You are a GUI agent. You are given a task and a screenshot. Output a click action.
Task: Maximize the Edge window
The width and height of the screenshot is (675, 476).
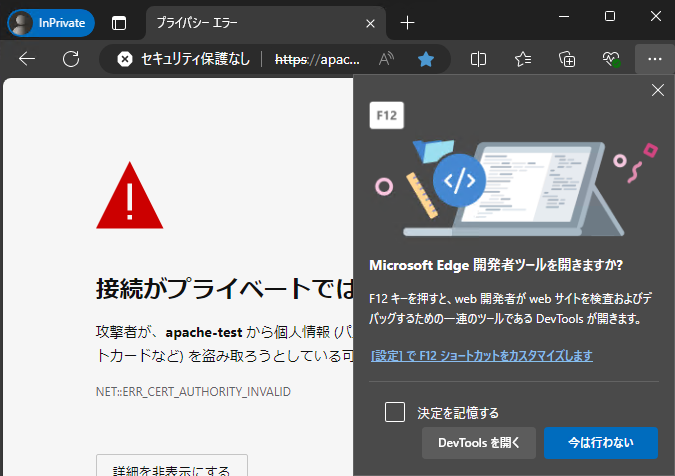[x=610, y=16]
